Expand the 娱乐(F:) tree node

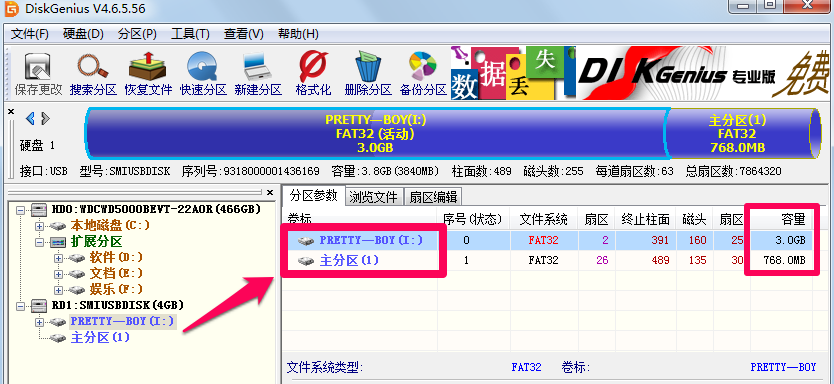tap(59, 290)
